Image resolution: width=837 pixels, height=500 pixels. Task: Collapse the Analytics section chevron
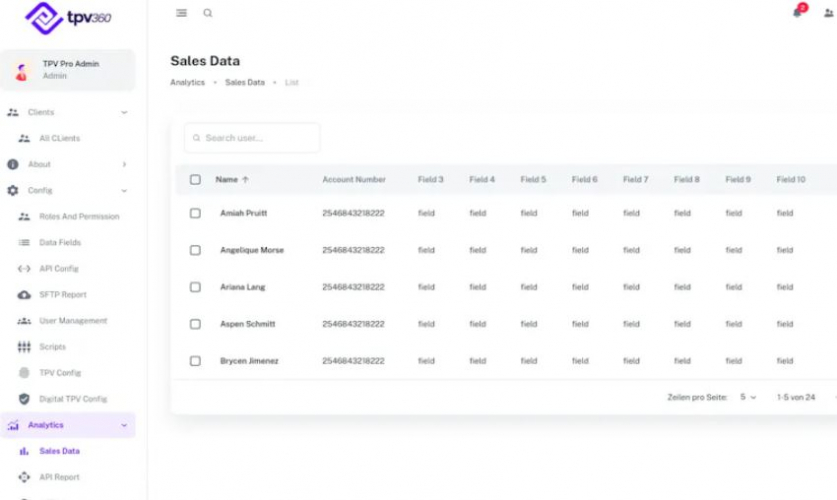pos(124,425)
